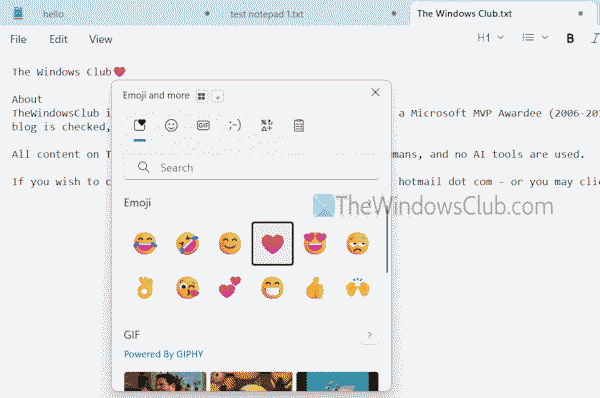Insert the thumbs up emoji
This screenshot has height=398, width=600.
click(x=315, y=288)
